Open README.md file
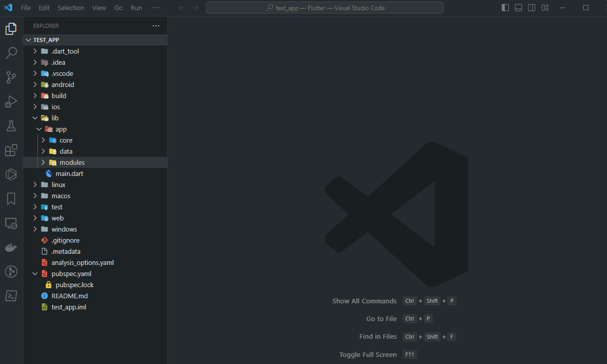This screenshot has height=364, width=607. click(x=95, y=296)
